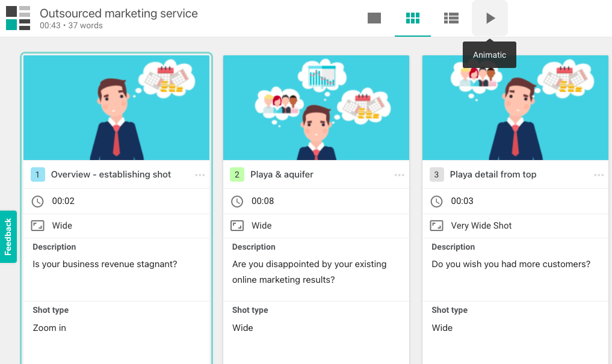
Task: Click frame size icon in frame 2
Action: 237,226
